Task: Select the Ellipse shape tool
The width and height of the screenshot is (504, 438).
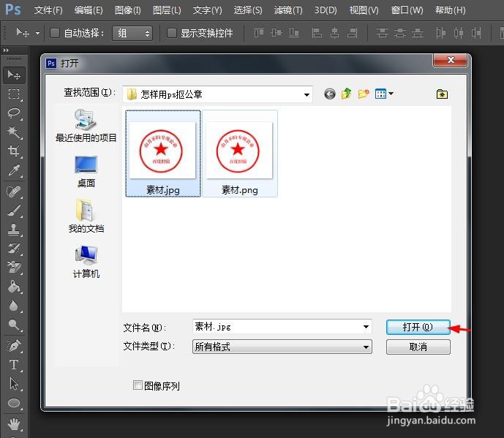Action: [x=14, y=403]
